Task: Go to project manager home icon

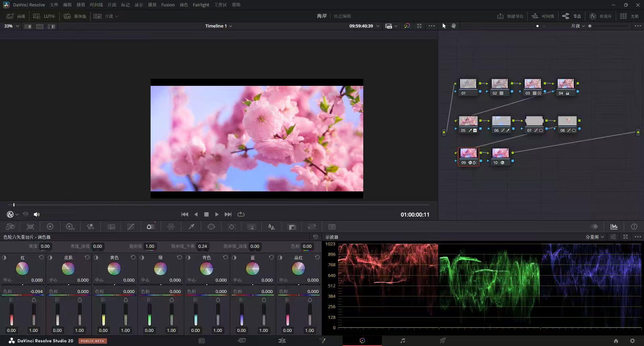Action: click(616, 341)
